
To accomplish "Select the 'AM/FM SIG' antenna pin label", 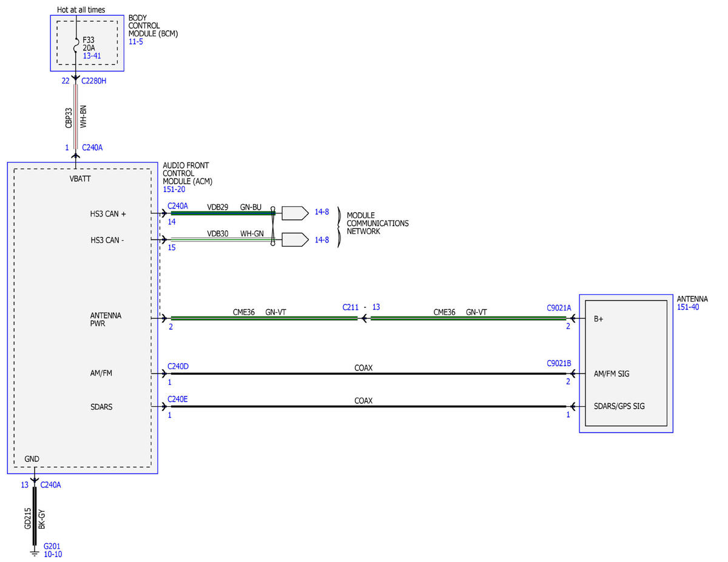I will coord(612,374).
